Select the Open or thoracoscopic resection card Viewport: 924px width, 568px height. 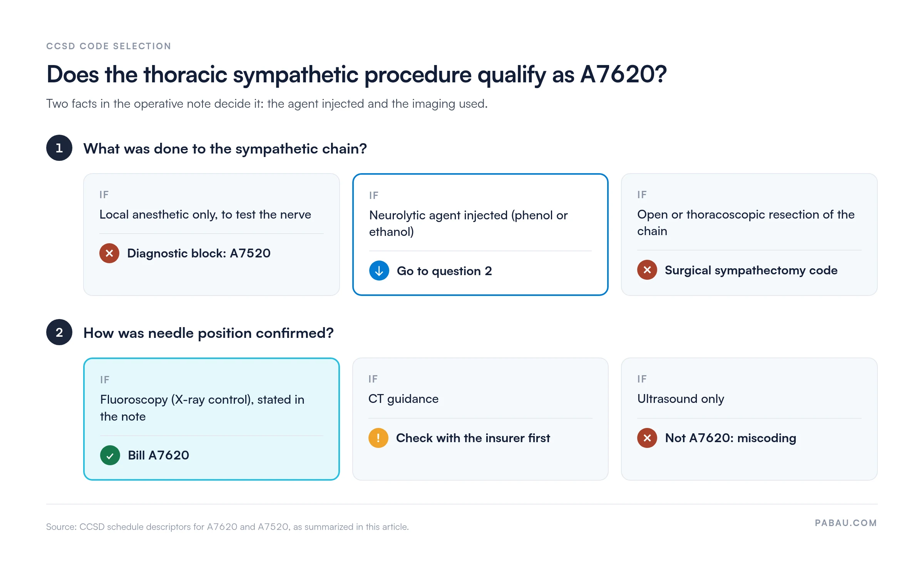pos(749,234)
